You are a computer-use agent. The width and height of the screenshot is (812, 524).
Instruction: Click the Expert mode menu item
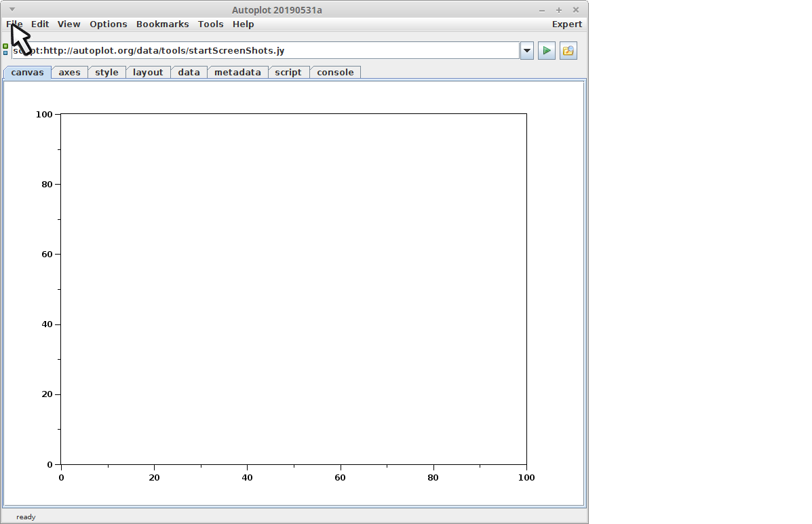[566, 24]
